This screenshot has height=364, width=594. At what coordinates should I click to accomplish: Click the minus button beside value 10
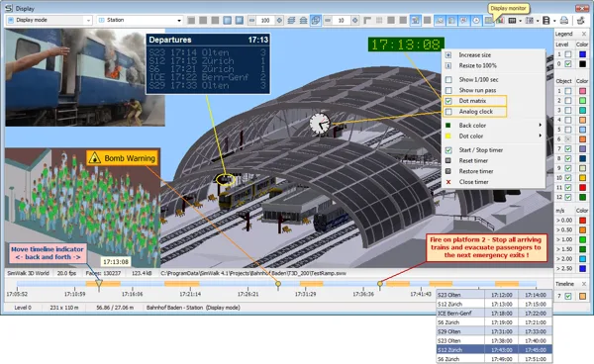point(328,21)
